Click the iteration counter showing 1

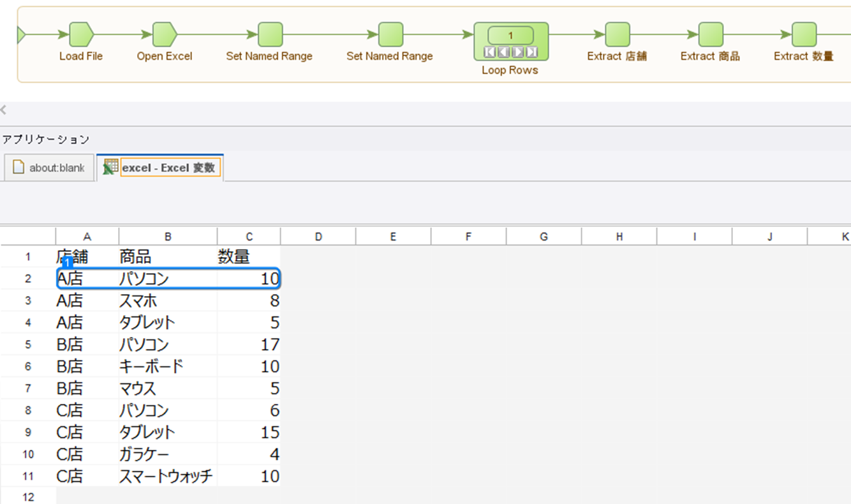click(510, 36)
